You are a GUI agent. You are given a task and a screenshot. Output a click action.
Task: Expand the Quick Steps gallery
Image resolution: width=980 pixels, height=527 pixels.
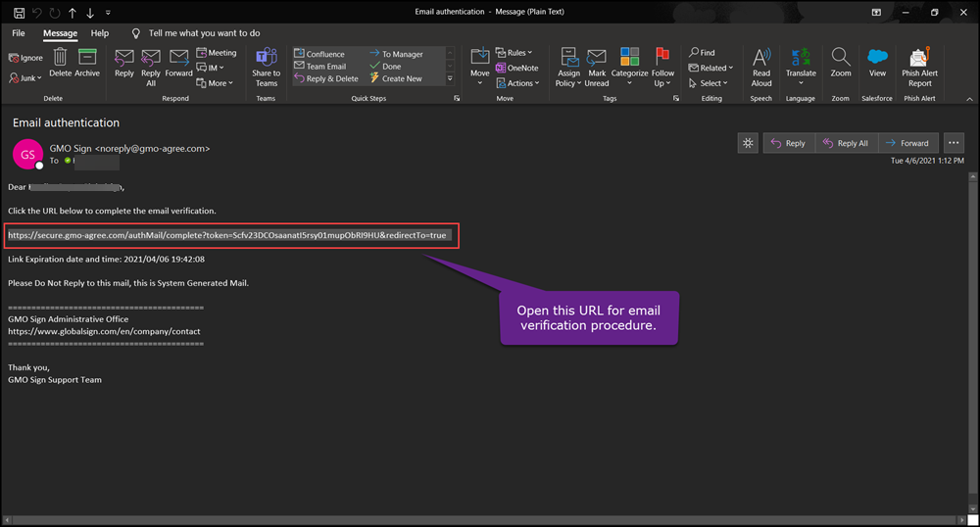[x=450, y=78]
